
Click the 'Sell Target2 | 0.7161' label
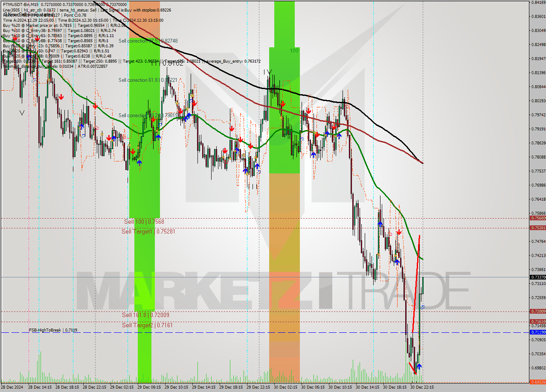(x=147, y=325)
